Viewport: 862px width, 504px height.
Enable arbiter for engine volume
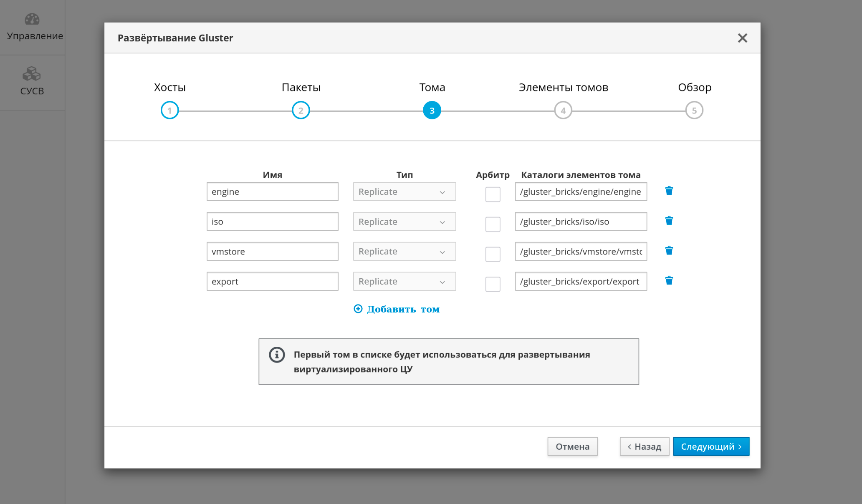click(x=493, y=194)
